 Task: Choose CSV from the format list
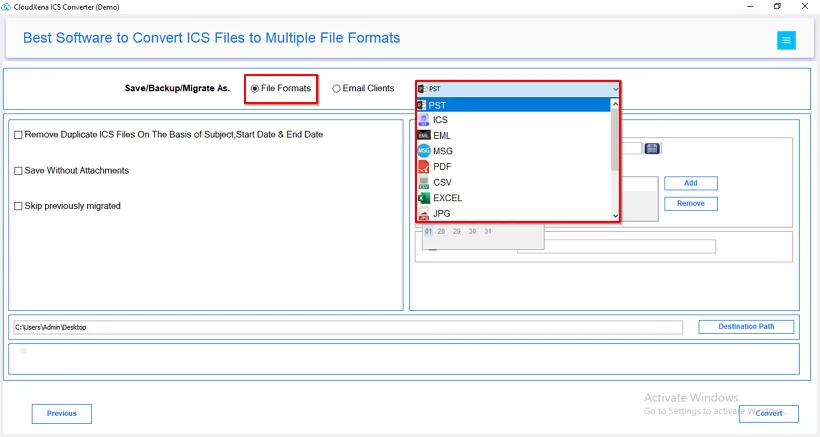coord(514,182)
